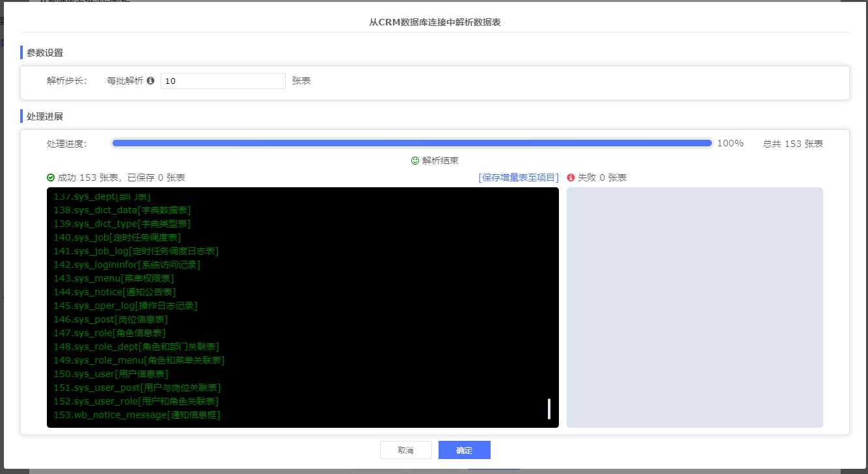Image resolution: width=868 pixels, height=474 pixels.
Task: Click the empty failure list panel
Action: click(695, 308)
